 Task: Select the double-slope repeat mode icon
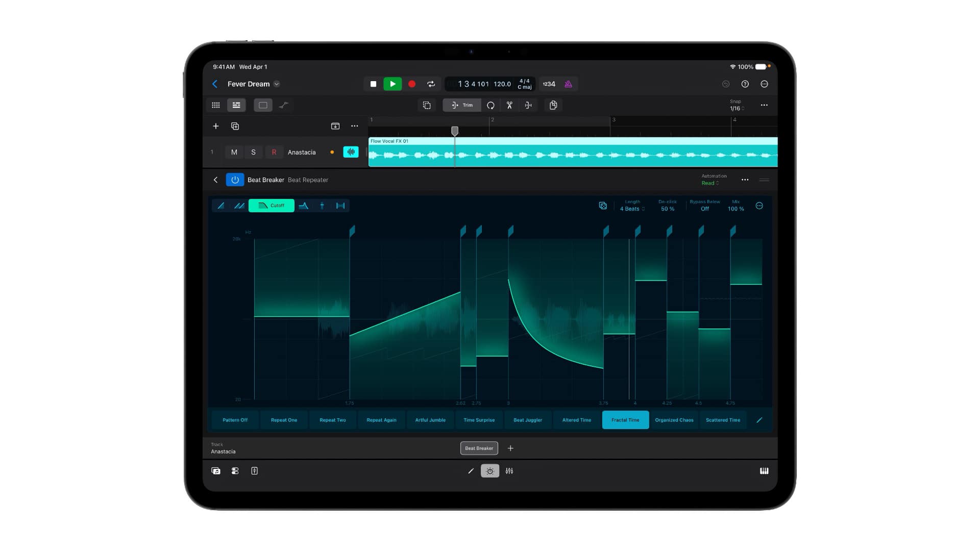(x=239, y=206)
